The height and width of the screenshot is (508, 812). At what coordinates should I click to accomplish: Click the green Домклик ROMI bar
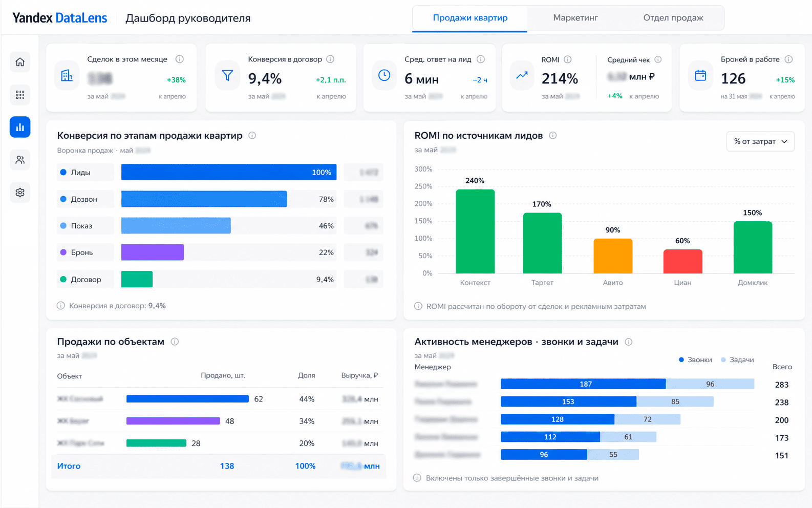coord(753,247)
